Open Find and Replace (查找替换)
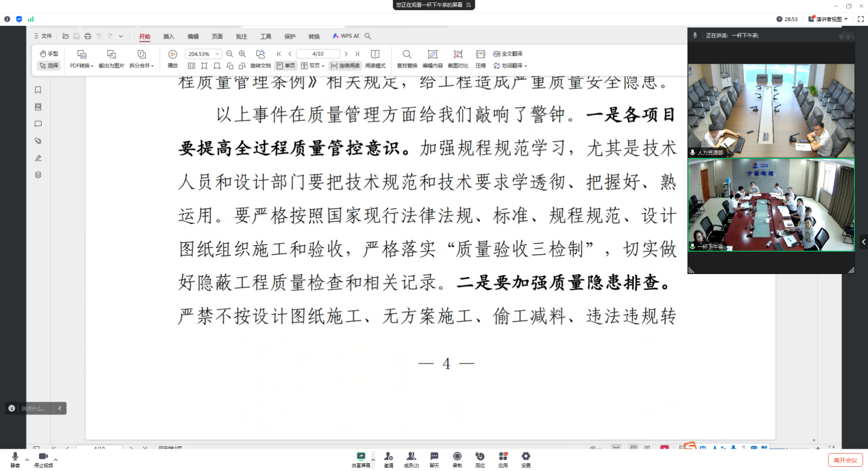The image size is (868, 471). click(407, 54)
